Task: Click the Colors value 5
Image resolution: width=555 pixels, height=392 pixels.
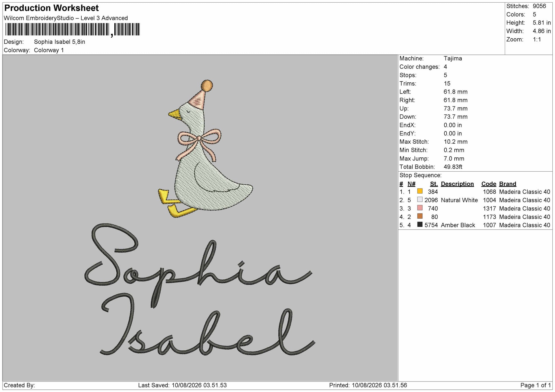Action: click(x=534, y=15)
